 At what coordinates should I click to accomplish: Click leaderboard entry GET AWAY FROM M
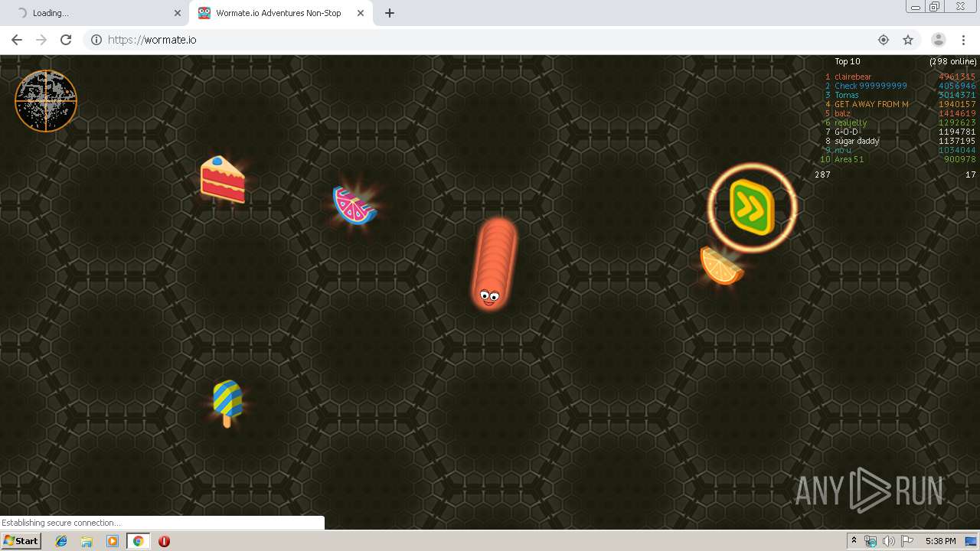click(871, 104)
